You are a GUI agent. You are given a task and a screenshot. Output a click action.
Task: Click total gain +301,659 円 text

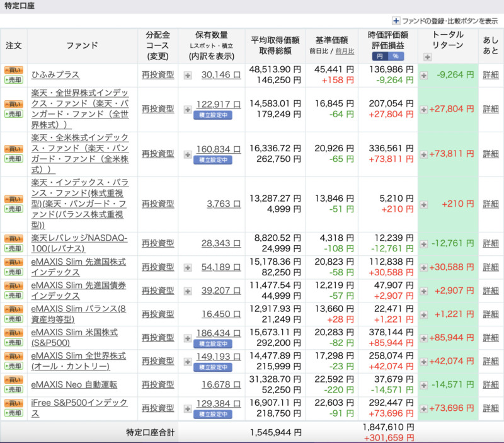coord(389,438)
